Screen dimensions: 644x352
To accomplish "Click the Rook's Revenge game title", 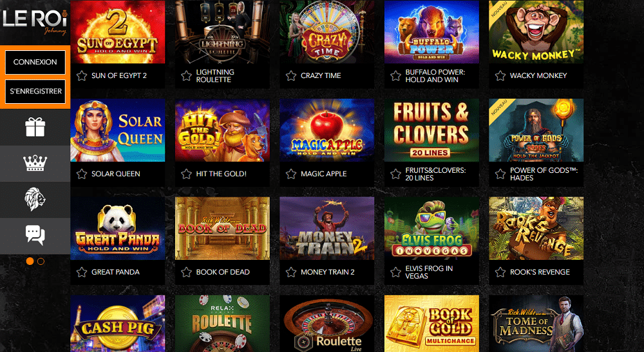I will pyautogui.click(x=540, y=272).
